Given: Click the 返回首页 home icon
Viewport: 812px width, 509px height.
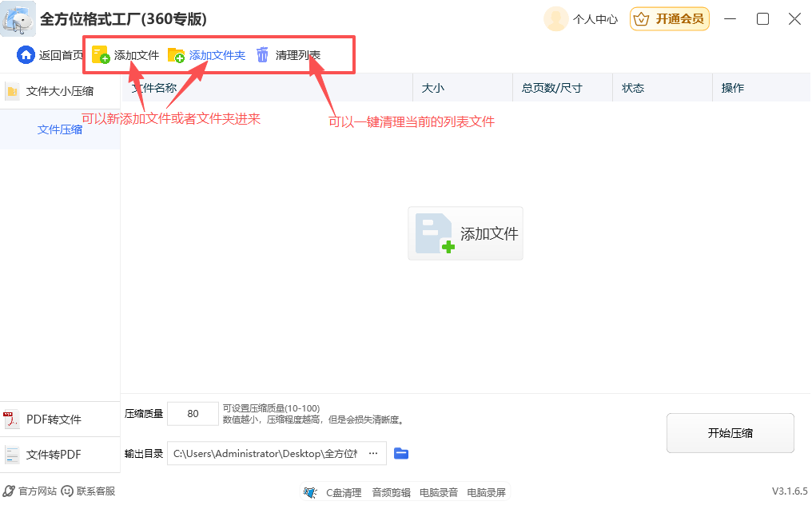Looking at the screenshot, I should (25, 54).
